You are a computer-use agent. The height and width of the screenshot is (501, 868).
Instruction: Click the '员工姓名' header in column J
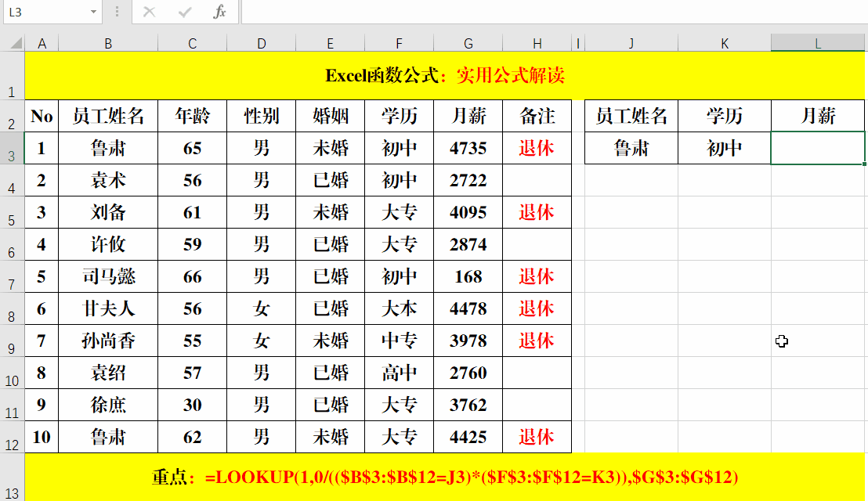(631, 116)
